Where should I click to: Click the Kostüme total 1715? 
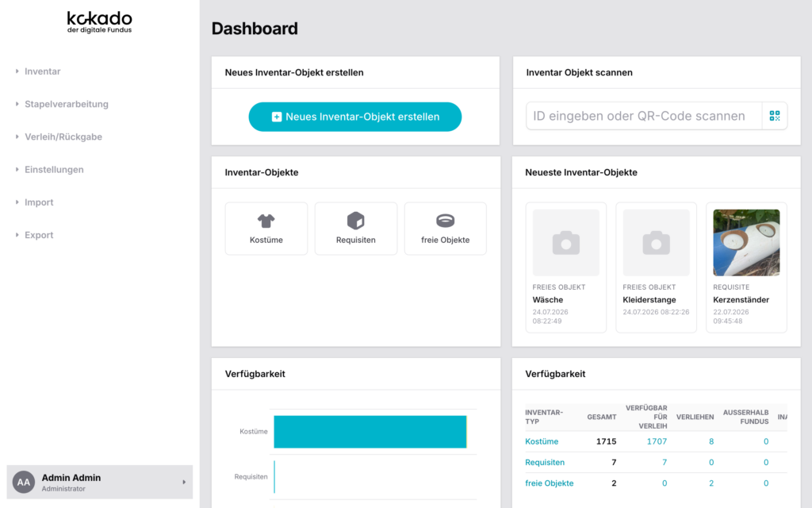coord(606,441)
